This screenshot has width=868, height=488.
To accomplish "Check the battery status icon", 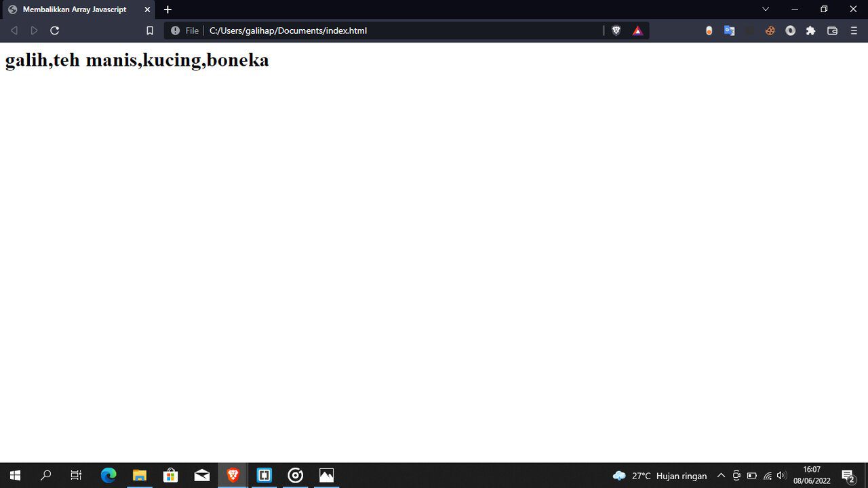I will (752, 476).
